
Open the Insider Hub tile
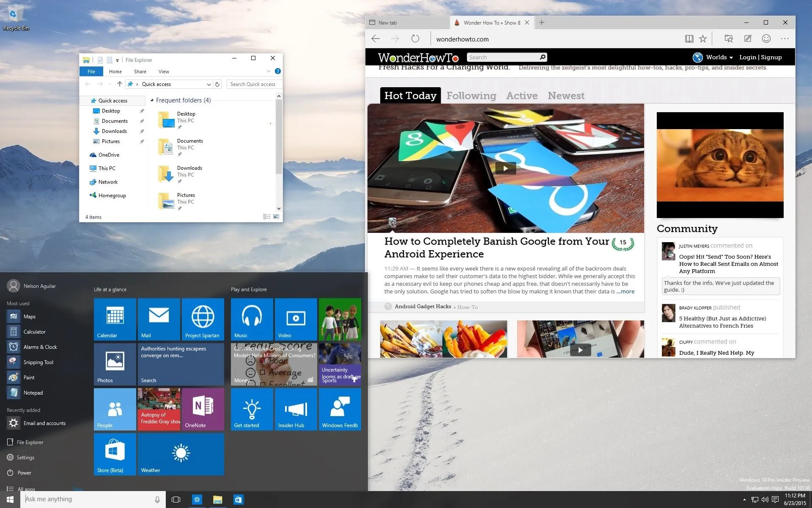coord(296,409)
